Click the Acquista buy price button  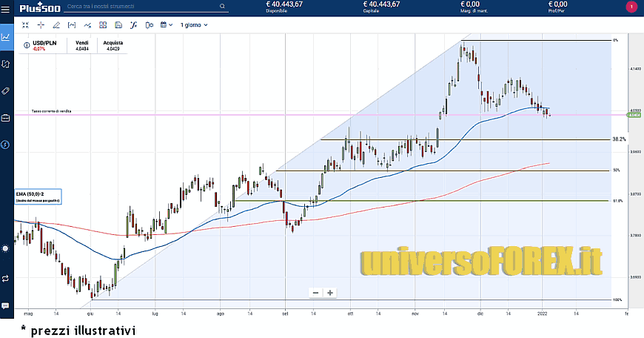point(113,46)
